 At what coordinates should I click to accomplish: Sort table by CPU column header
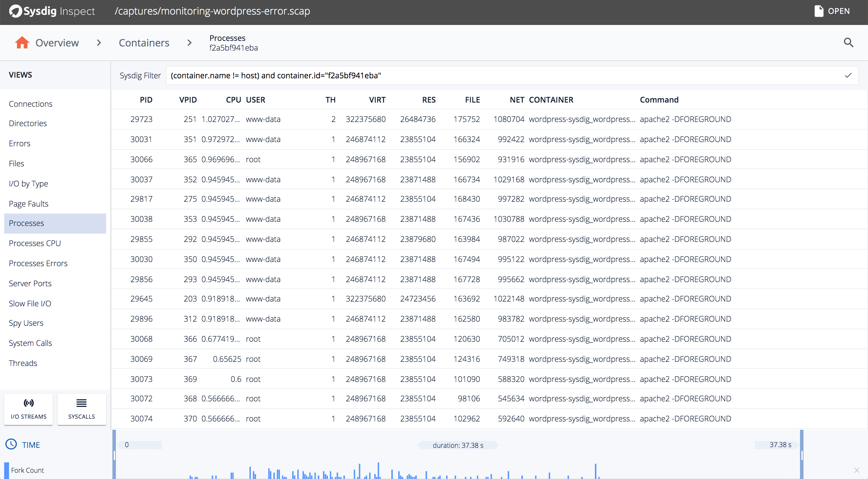(233, 100)
